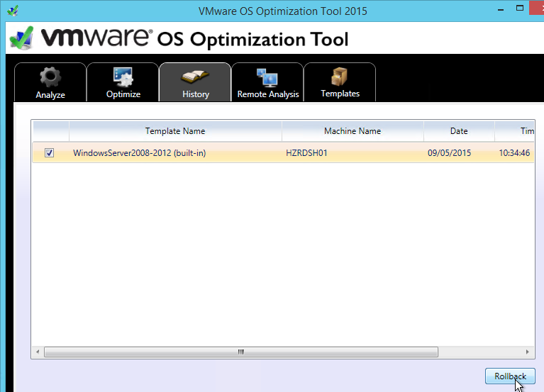544x392 pixels.
Task: Click the Rollback button
Action: point(510,376)
